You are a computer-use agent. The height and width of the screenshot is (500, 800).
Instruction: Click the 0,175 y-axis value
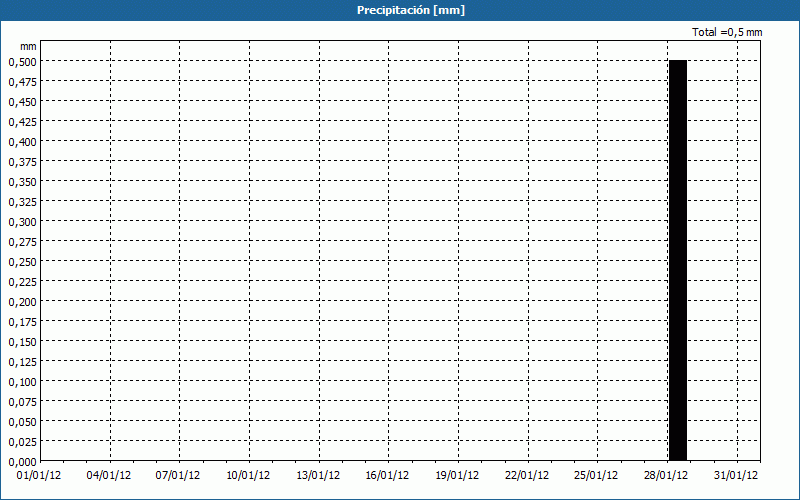[x=23, y=322]
